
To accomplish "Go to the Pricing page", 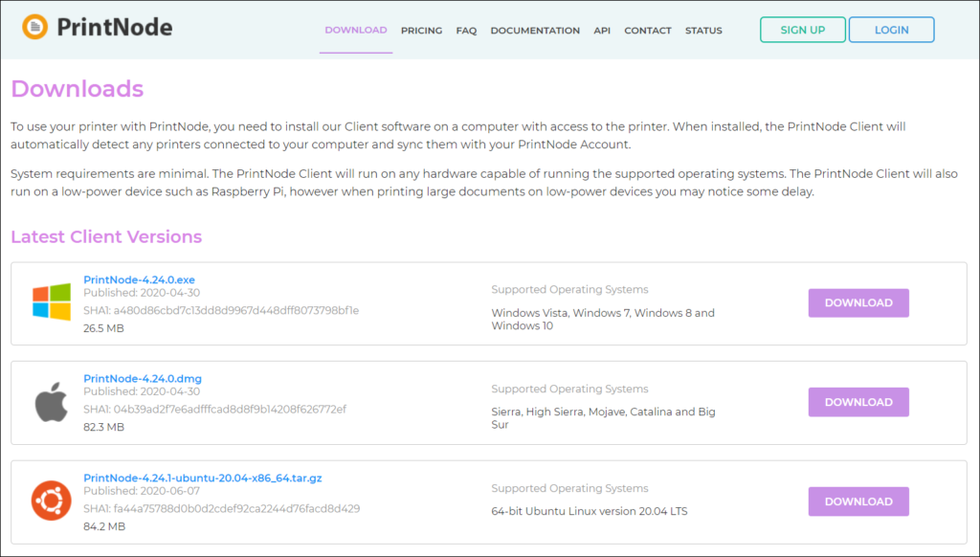I will pos(422,30).
